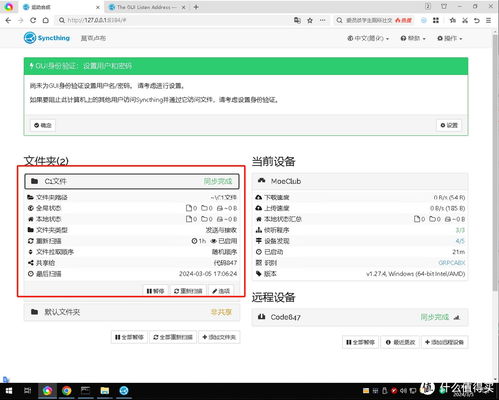The height and width of the screenshot is (400, 499).
Task: Click the device name link beside Syncthing logo
Action: click(x=93, y=38)
